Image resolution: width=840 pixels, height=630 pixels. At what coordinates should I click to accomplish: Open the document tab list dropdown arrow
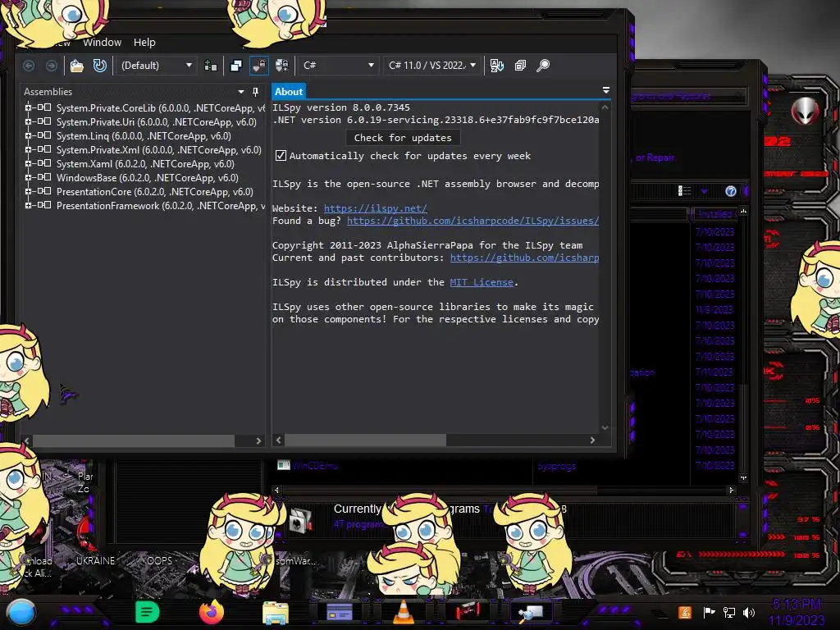pos(606,90)
